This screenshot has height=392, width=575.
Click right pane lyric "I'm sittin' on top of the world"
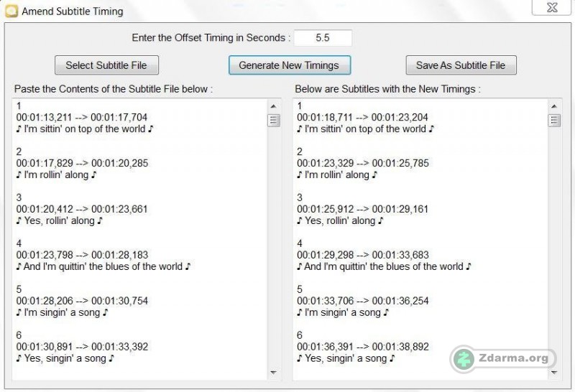pos(365,129)
